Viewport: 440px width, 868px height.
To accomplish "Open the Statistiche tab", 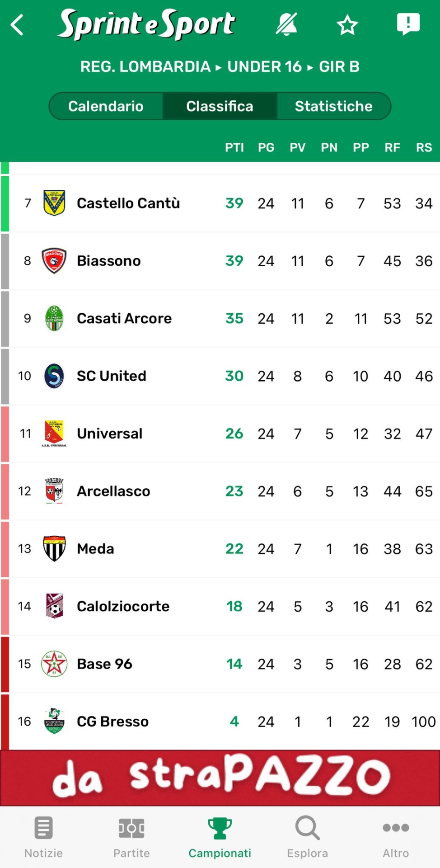I will pyautogui.click(x=333, y=106).
